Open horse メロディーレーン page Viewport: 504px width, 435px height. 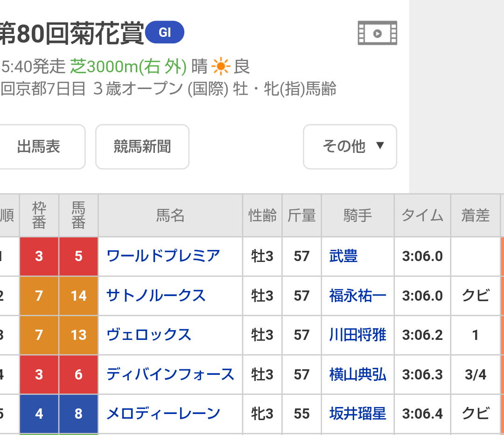click(x=163, y=414)
